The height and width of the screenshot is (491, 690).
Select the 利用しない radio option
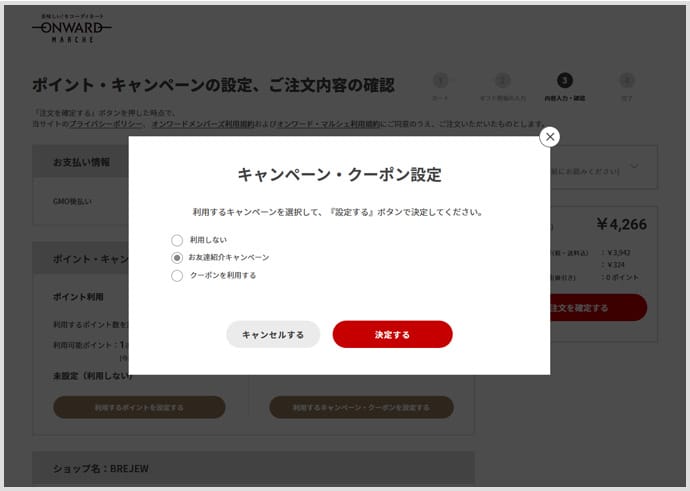coord(177,240)
